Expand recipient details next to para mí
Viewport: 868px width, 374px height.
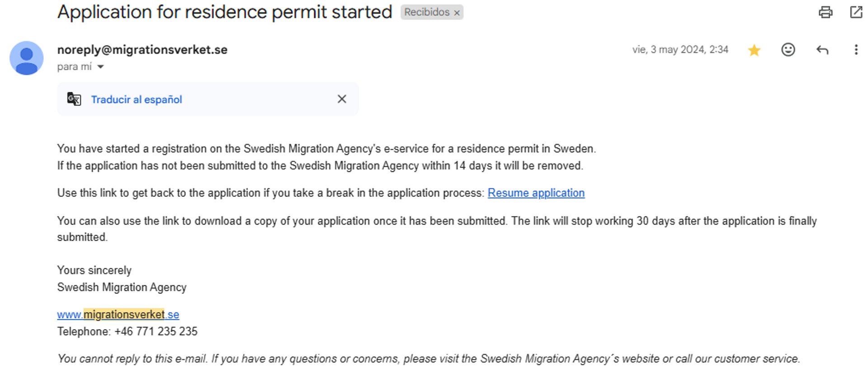100,67
